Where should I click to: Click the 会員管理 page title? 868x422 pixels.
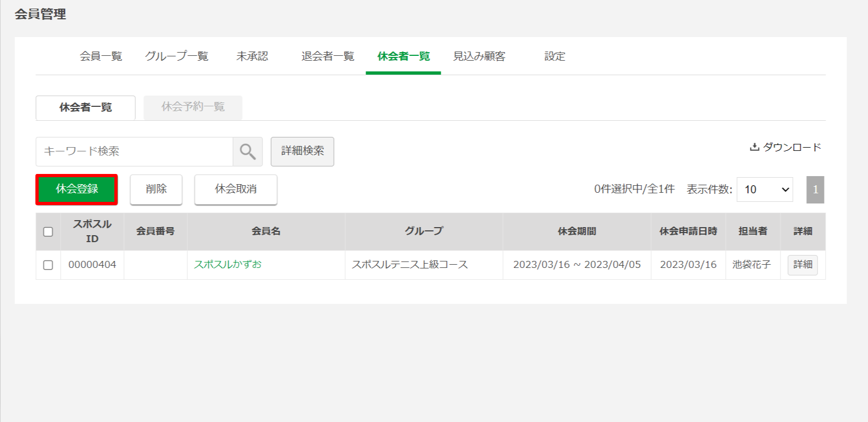click(x=40, y=14)
